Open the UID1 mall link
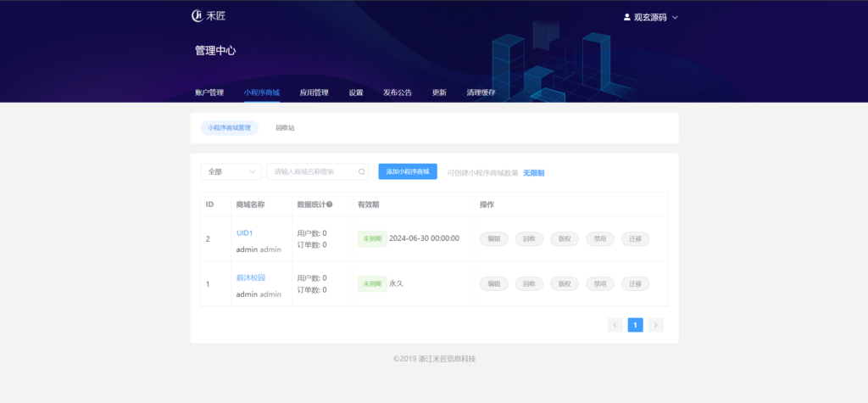 245,232
